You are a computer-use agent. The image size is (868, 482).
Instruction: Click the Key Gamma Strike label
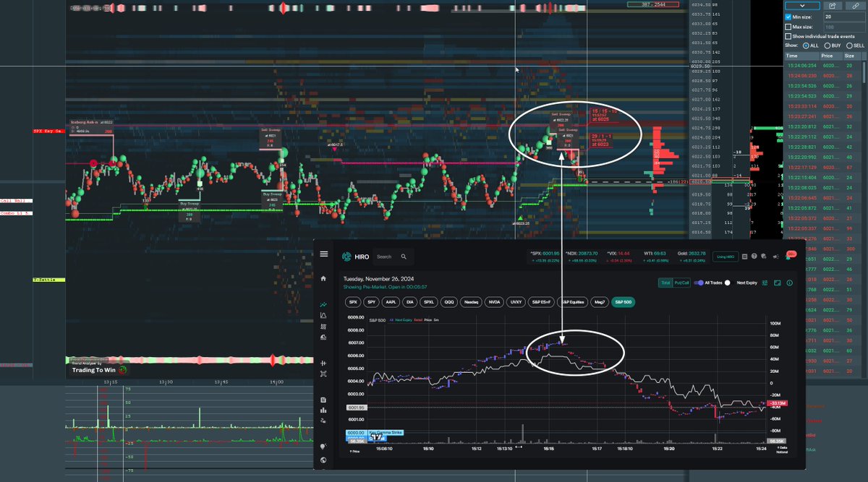386,432
